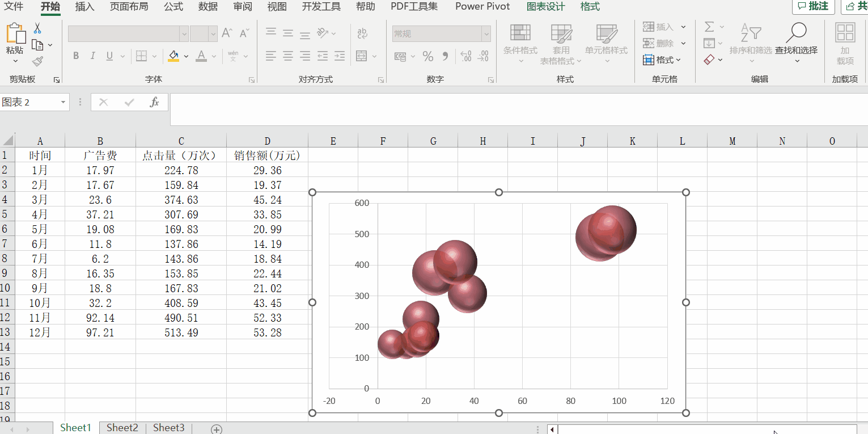The height and width of the screenshot is (434, 868).
Task: Click the Merge and Center icon
Action: point(361,56)
